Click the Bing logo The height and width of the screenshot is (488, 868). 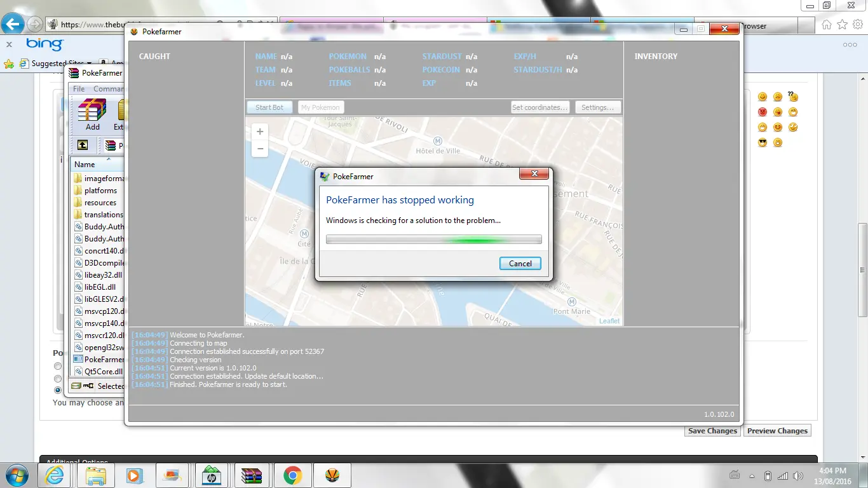(44, 44)
